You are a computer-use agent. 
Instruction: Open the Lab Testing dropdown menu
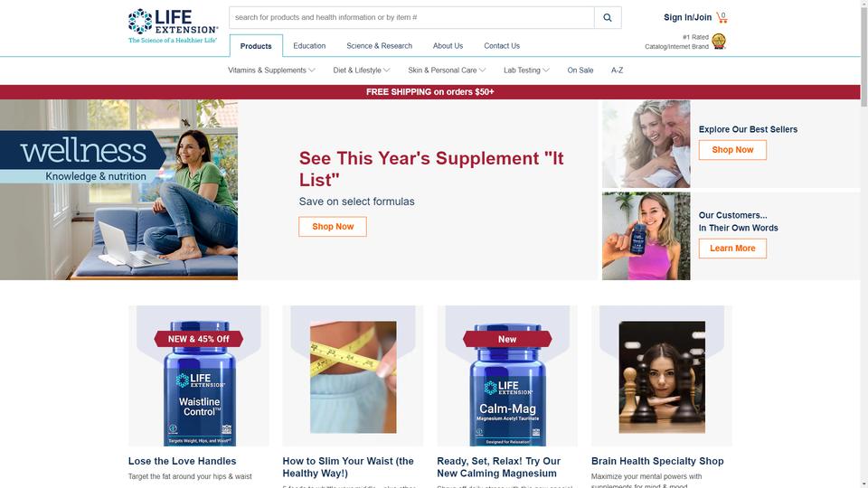[526, 70]
